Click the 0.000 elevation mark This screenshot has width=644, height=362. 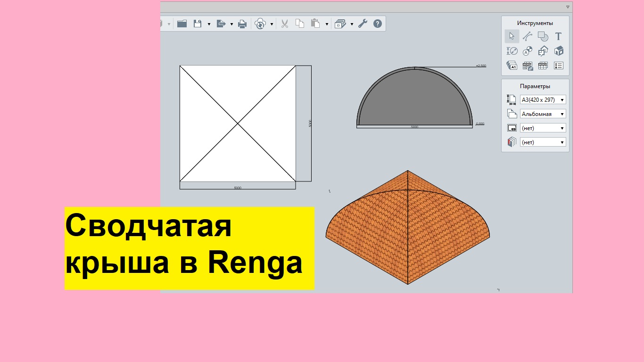480,123
